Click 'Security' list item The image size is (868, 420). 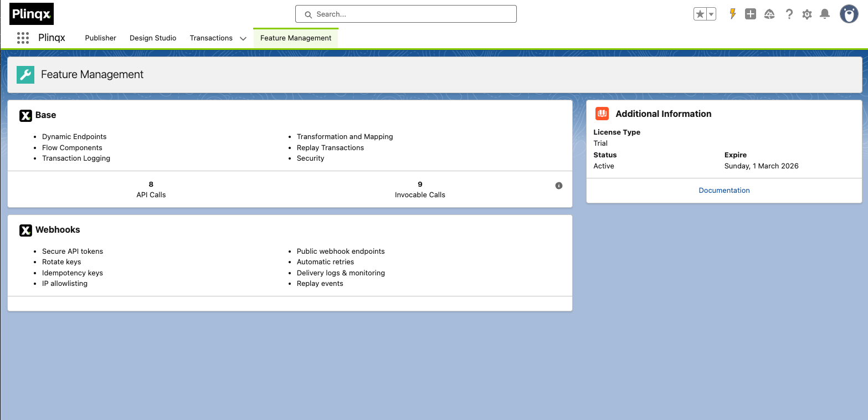click(x=310, y=158)
